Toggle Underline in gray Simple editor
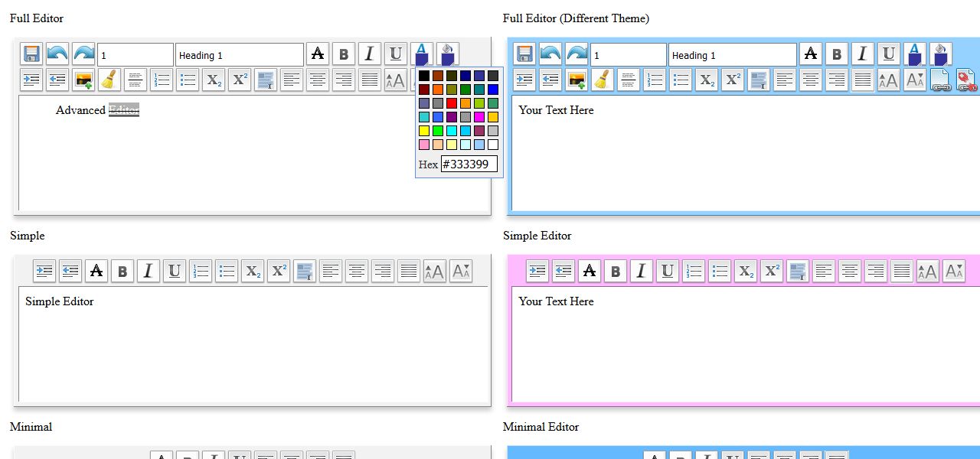Viewport: 980px width, 459px height. click(x=175, y=271)
